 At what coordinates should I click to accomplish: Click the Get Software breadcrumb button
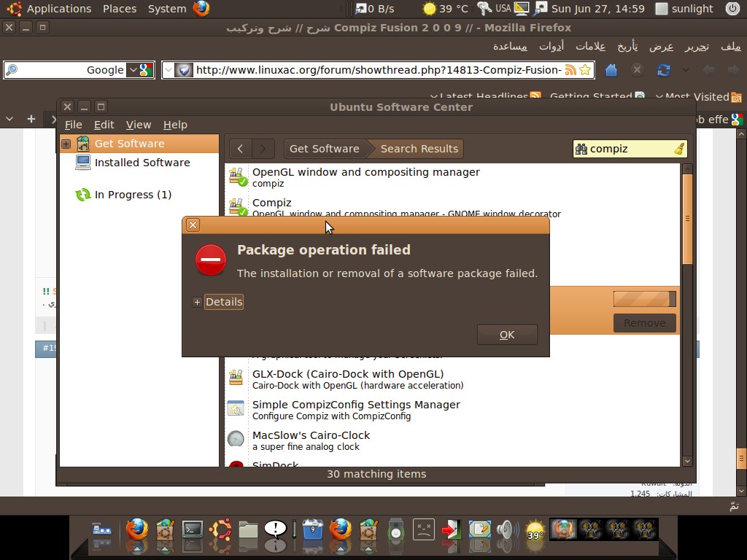point(325,149)
